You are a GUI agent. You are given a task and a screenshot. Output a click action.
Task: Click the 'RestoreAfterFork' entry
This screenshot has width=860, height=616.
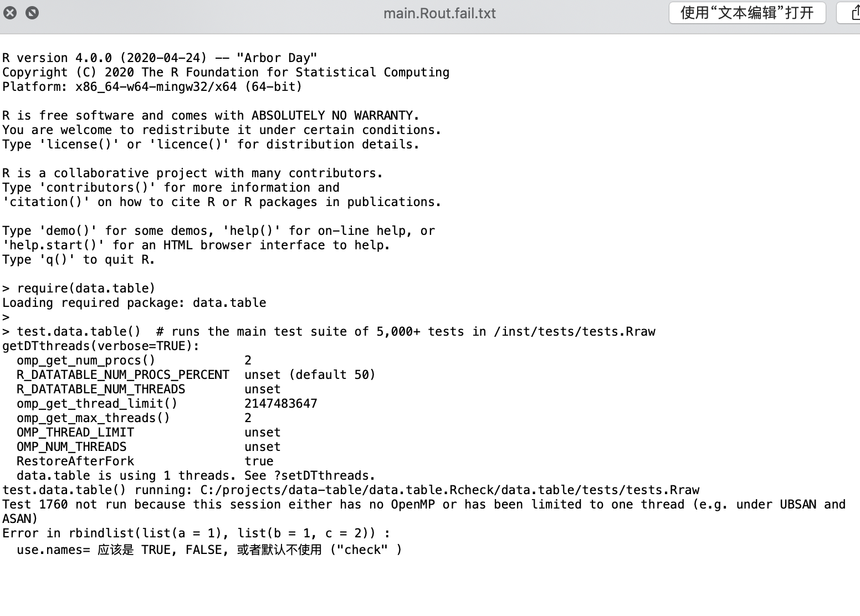(75, 461)
